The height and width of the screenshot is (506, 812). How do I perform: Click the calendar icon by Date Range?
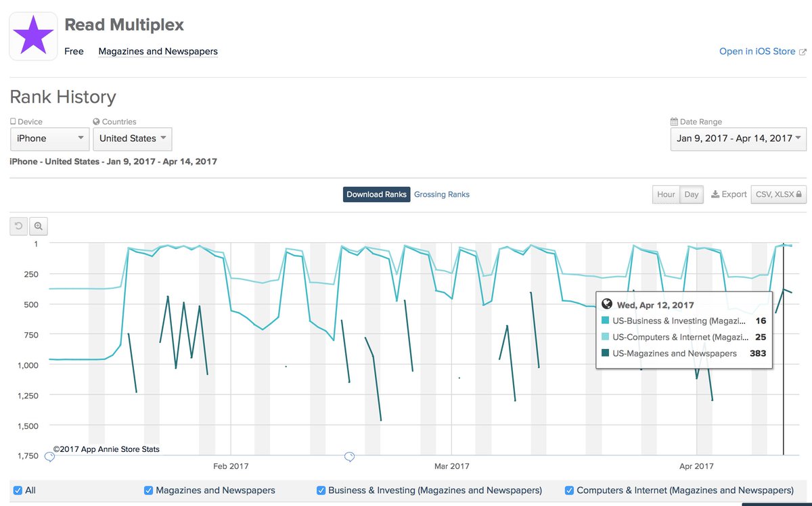pyautogui.click(x=674, y=122)
